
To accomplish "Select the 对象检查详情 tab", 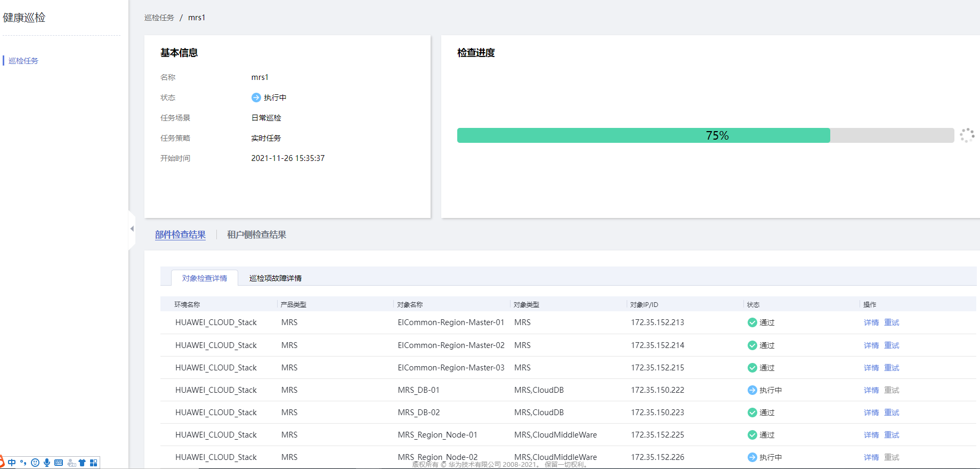I will (205, 278).
